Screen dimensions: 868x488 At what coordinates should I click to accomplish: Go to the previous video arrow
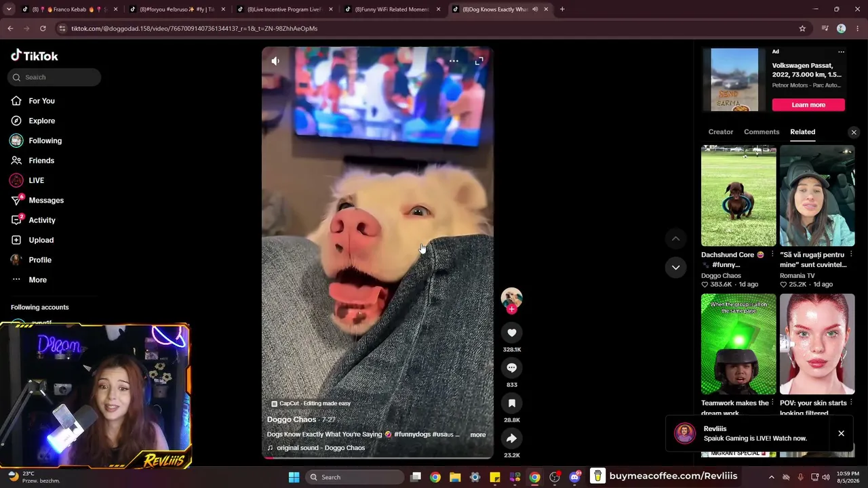[675, 239]
